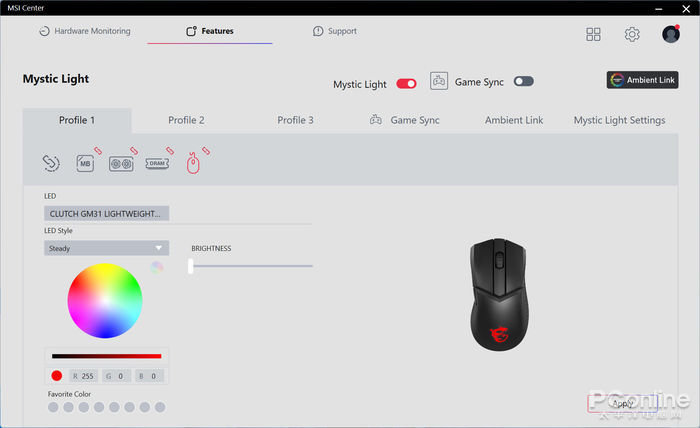Viewport: 700px width, 428px height.
Task: Pick a color on the color wheel
Action: point(105,300)
